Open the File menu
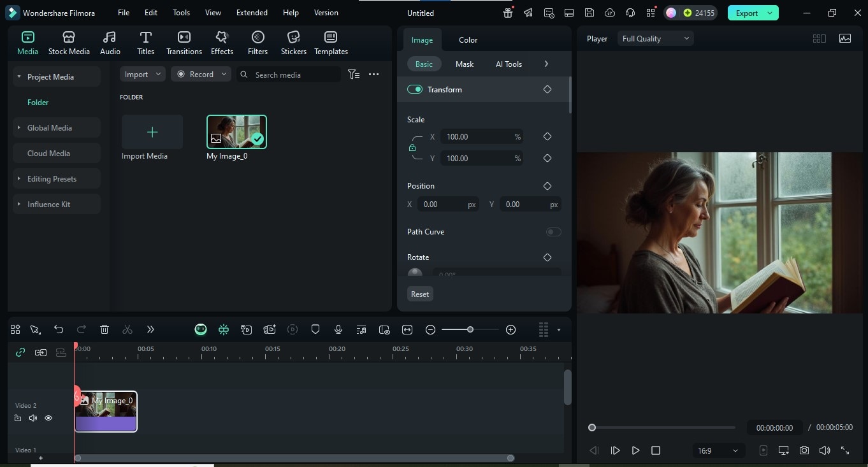868x467 pixels. coord(124,13)
